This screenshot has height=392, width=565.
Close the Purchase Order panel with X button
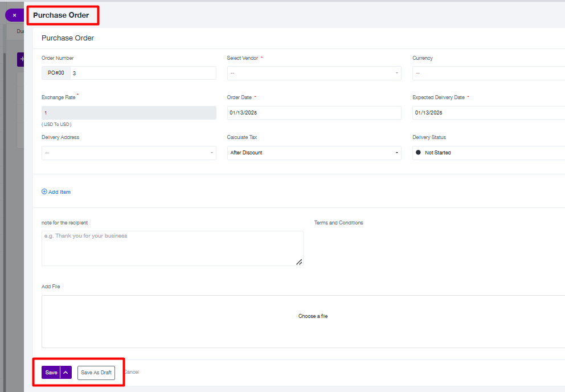pyautogui.click(x=14, y=15)
